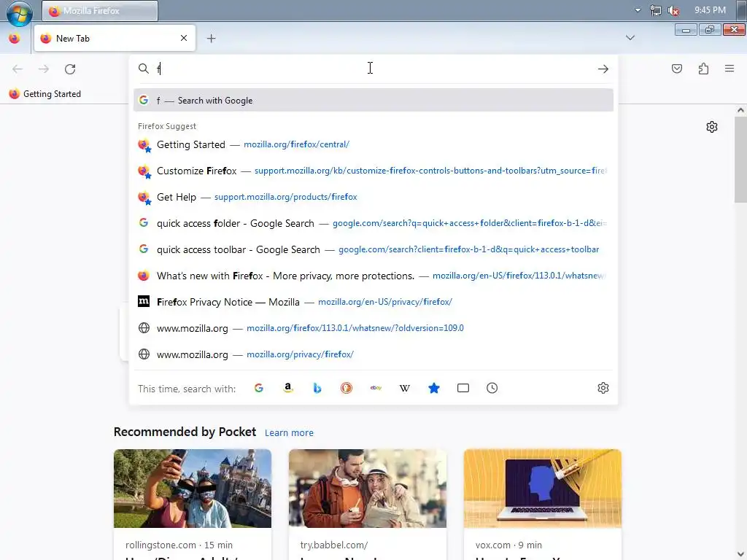This screenshot has height=560, width=747.
Task: Open What's new with Firefox suggestion
Action: (x=373, y=276)
